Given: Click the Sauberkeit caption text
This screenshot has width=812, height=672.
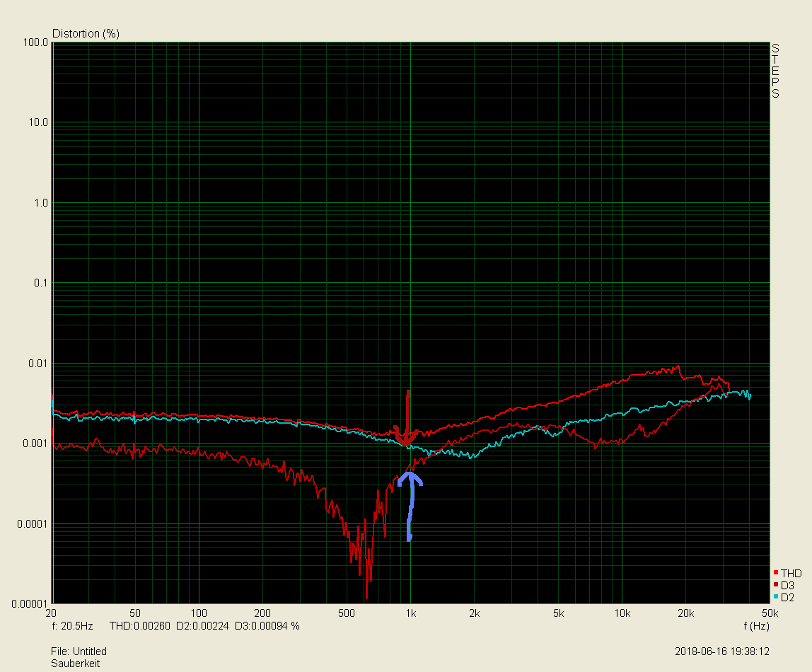Looking at the screenshot, I should [76, 664].
